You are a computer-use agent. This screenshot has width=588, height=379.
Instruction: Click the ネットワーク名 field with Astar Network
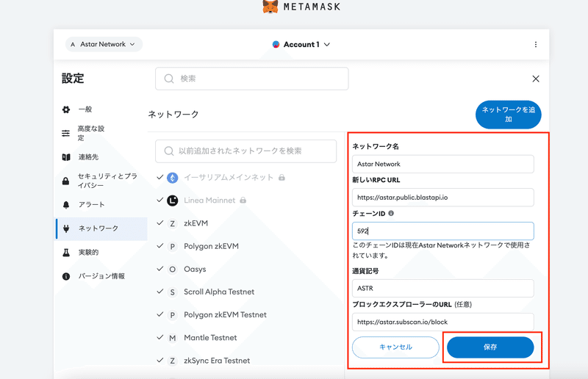tap(443, 165)
